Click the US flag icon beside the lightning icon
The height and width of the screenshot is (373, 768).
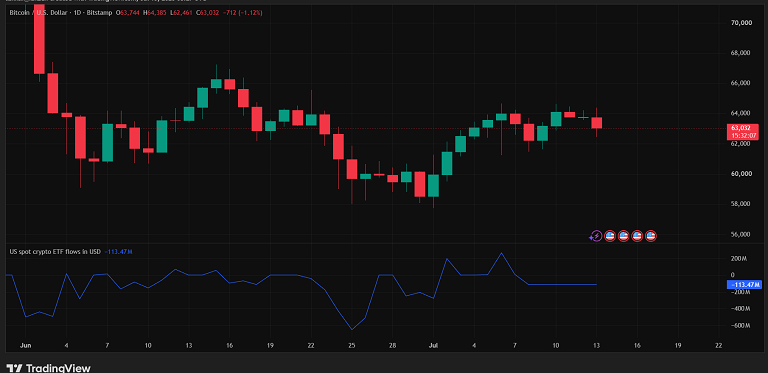610,236
